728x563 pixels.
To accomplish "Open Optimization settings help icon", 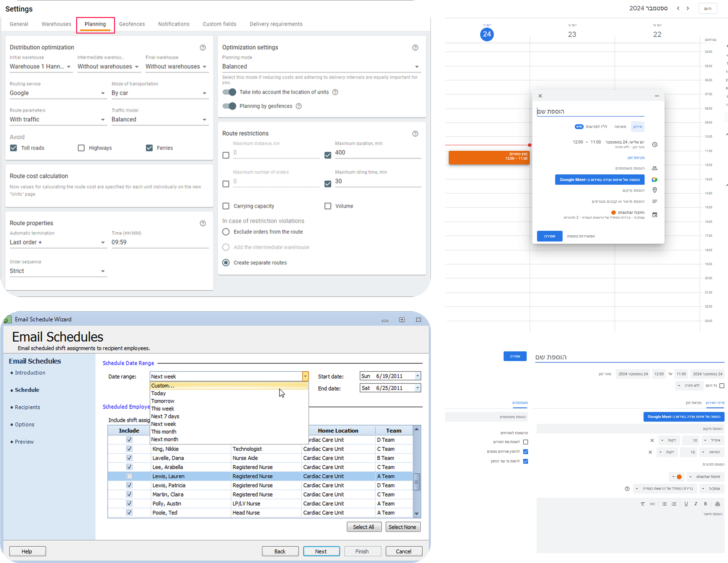I will tap(415, 48).
